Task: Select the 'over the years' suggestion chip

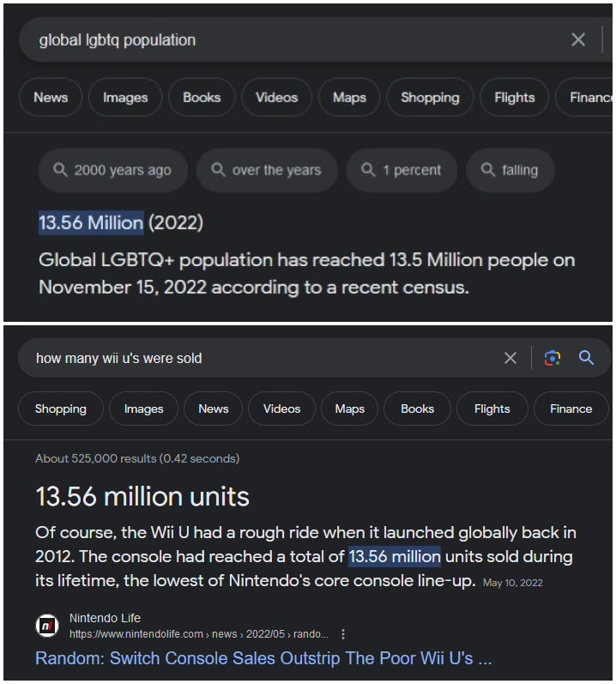Action: [x=266, y=170]
